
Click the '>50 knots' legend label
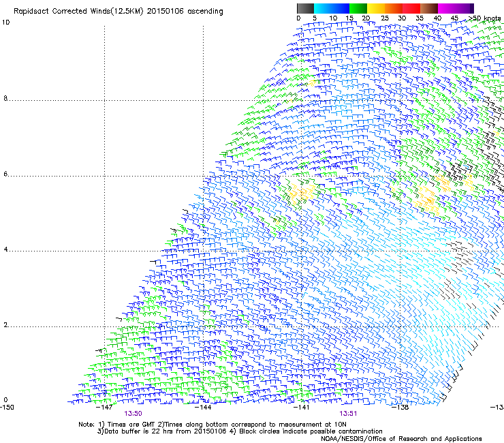point(484,18)
